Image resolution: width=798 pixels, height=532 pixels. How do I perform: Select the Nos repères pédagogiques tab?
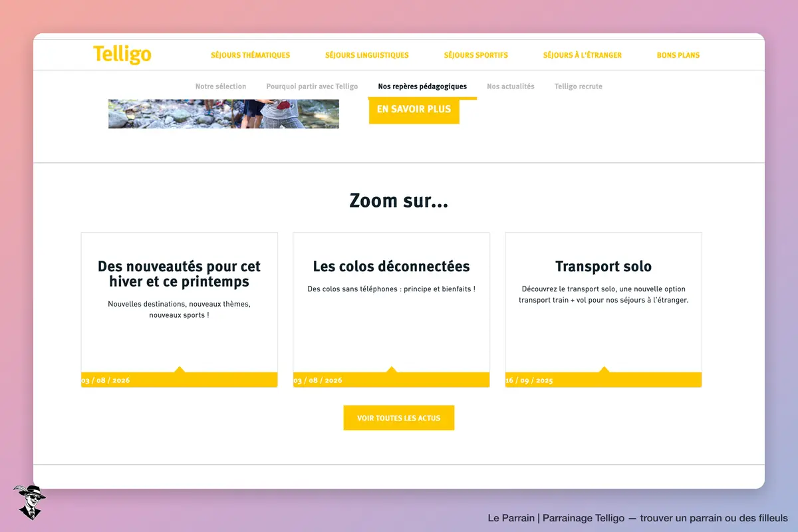tap(422, 86)
